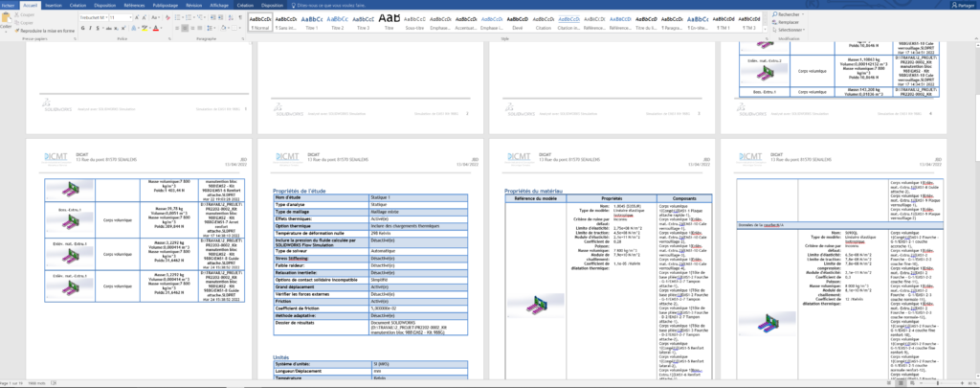Show paragraph marks (¶)
The image size is (980, 388).
(x=240, y=17)
